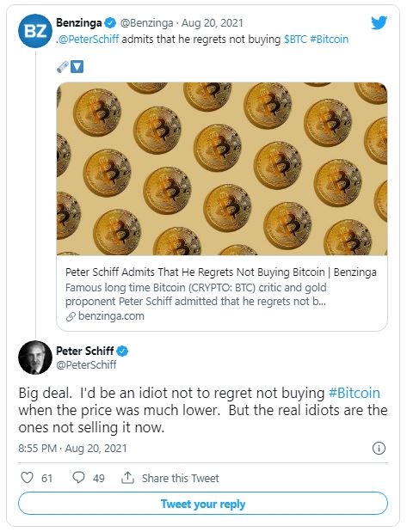Open the #Bitcoin hashtag in Benzinga's tweet
The height and width of the screenshot is (532, 407).
330,39
